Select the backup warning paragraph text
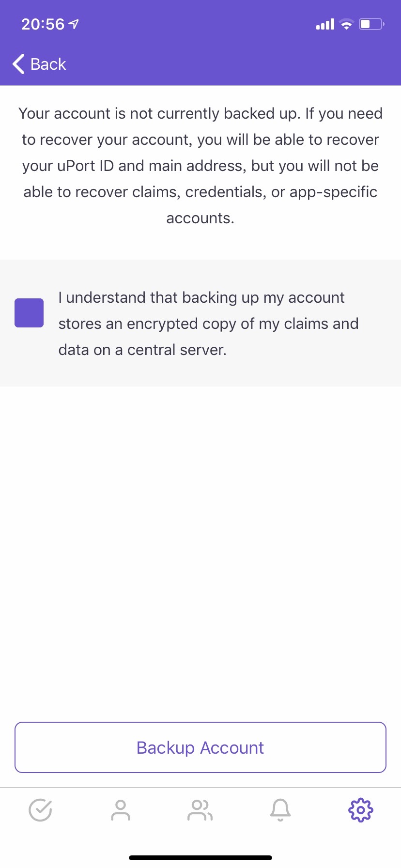Screen dimensions: 401x868 pyautogui.click(x=200, y=165)
